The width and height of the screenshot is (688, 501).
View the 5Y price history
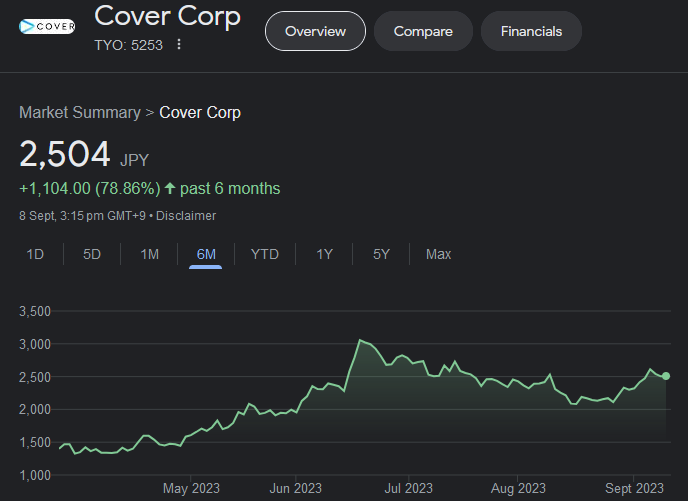point(381,254)
